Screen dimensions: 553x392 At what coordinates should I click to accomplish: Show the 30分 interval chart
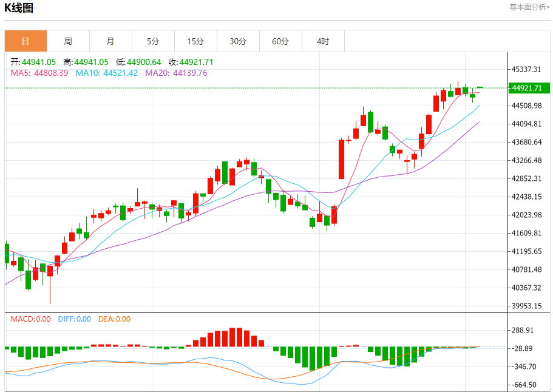238,41
